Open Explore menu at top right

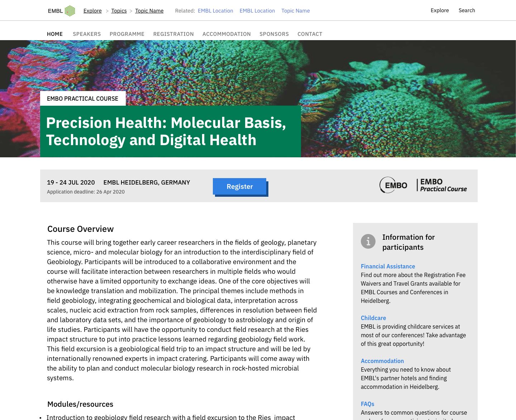(x=440, y=10)
